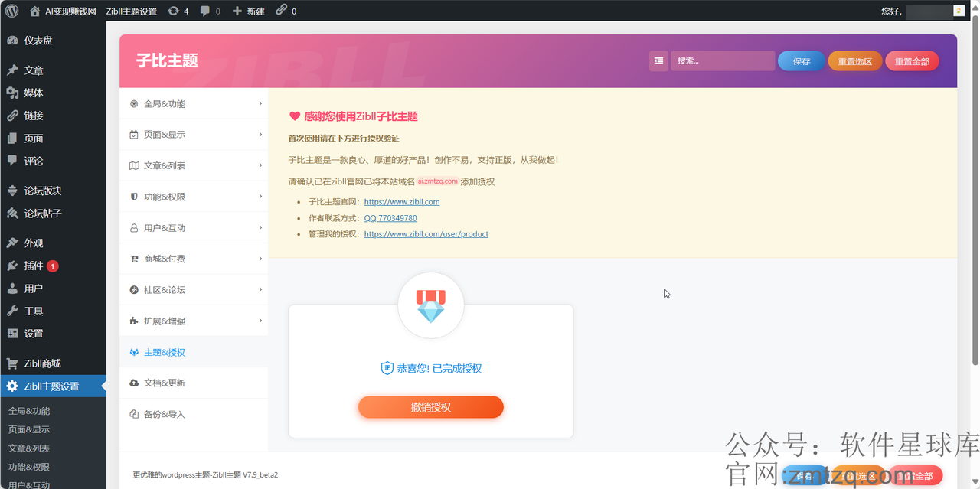Open the zibll.com/user/product link
The height and width of the screenshot is (489, 980).
pyautogui.click(x=426, y=234)
